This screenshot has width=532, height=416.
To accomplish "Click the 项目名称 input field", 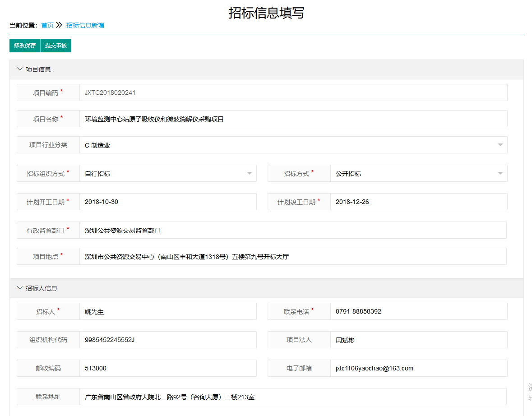I will [293, 119].
